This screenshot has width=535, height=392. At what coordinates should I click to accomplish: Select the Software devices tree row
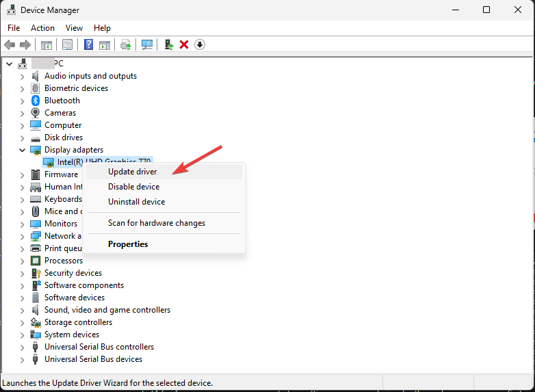click(x=75, y=298)
